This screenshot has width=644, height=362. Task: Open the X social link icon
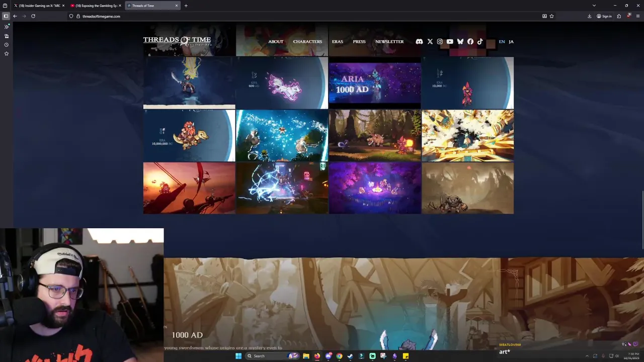click(430, 42)
